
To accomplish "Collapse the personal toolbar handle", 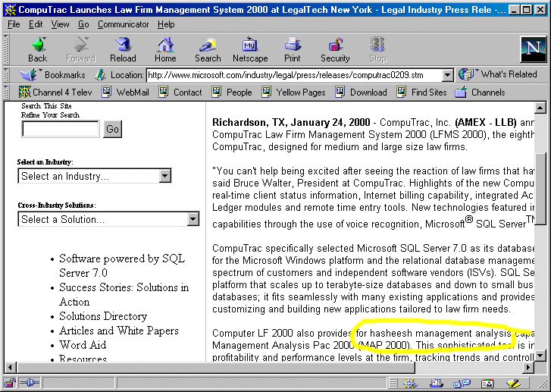I will point(5,92).
